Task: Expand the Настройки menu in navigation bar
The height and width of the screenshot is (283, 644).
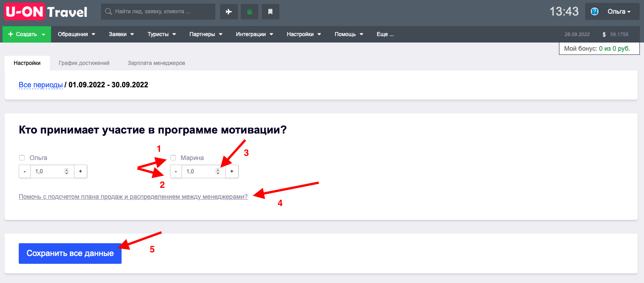Action: pyautogui.click(x=304, y=34)
